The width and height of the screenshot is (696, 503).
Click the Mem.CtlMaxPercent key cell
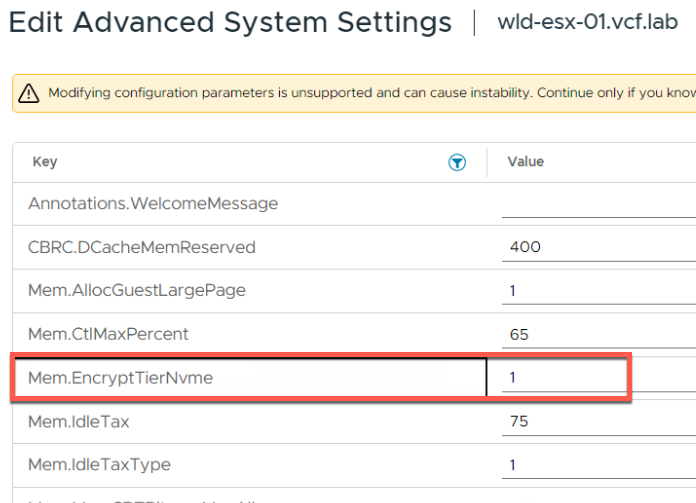tap(108, 334)
